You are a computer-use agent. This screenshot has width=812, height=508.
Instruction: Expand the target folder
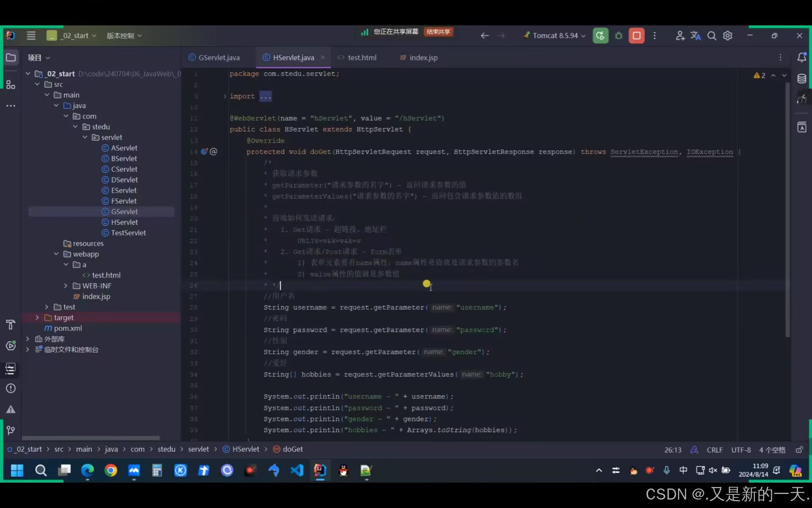(x=37, y=317)
